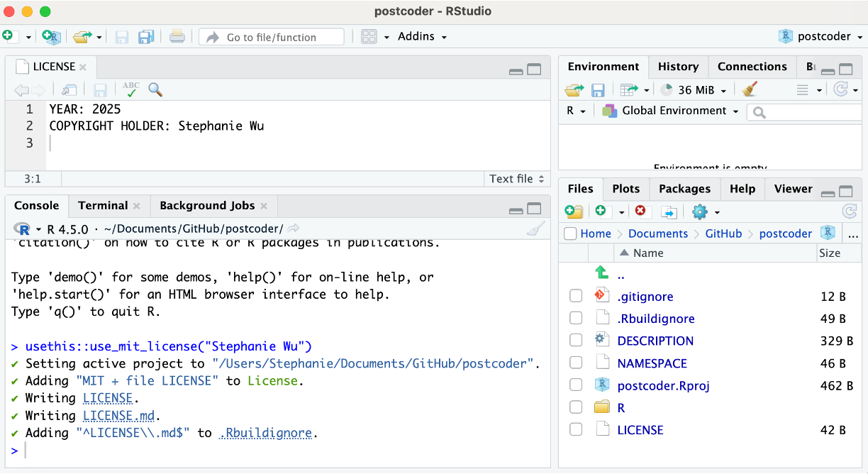Click the view working directory arrow in Console
Image resolution: width=868 pixels, height=474 pixels.
click(293, 228)
